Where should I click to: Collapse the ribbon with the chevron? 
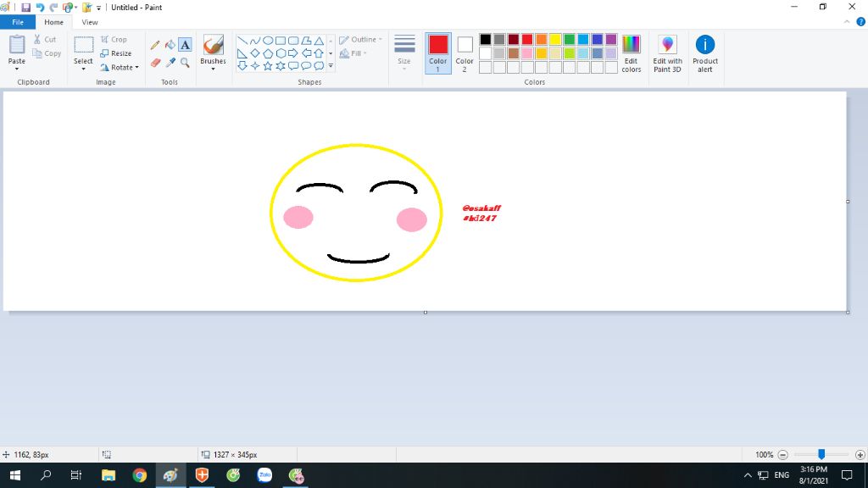pyautogui.click(x=847, y=21)
